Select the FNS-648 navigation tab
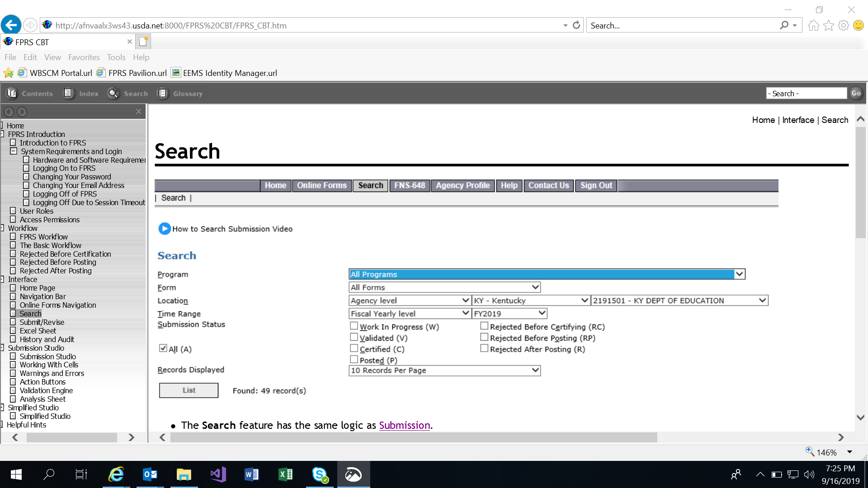 tap(409, 185)
